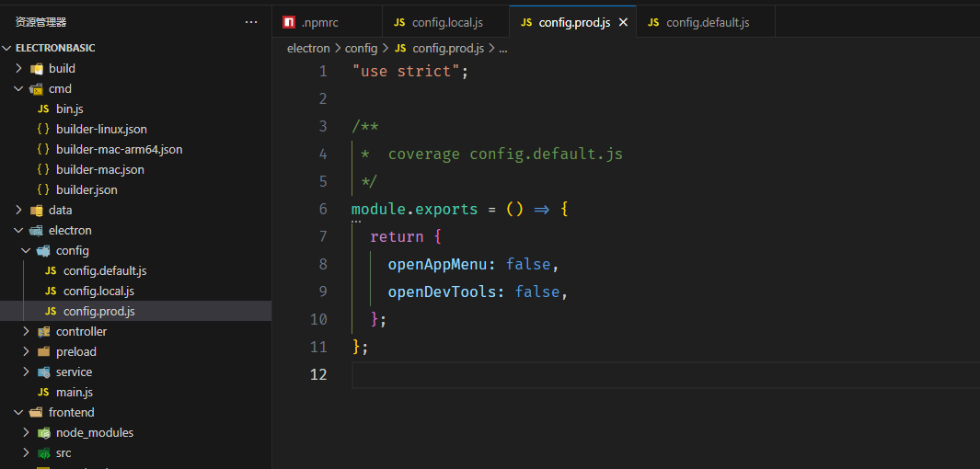This screenshot has width=980, height=469.
Task: Click the openDevTools property
Action: tap(442, 292)
